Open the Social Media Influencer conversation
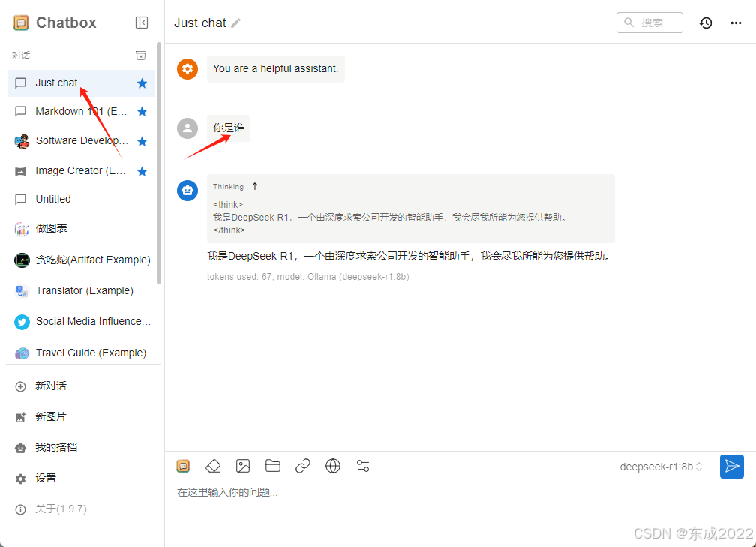 click(81, 322)
